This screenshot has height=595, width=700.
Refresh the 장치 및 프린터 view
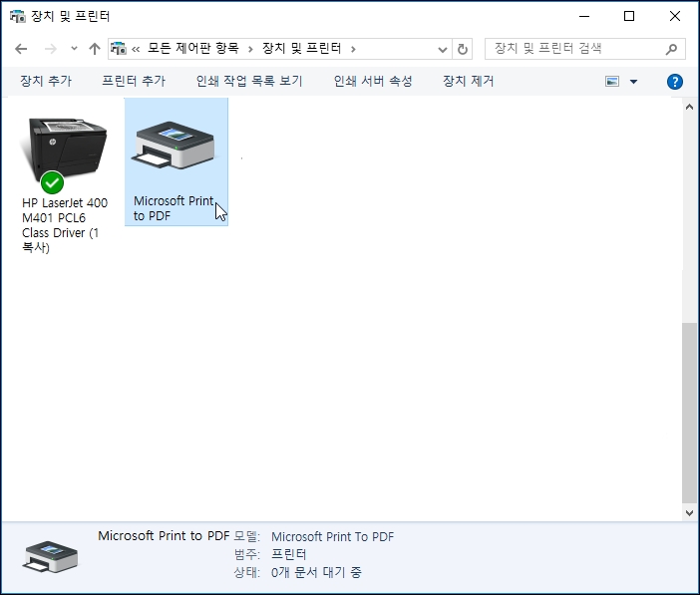tap(463, 49)
